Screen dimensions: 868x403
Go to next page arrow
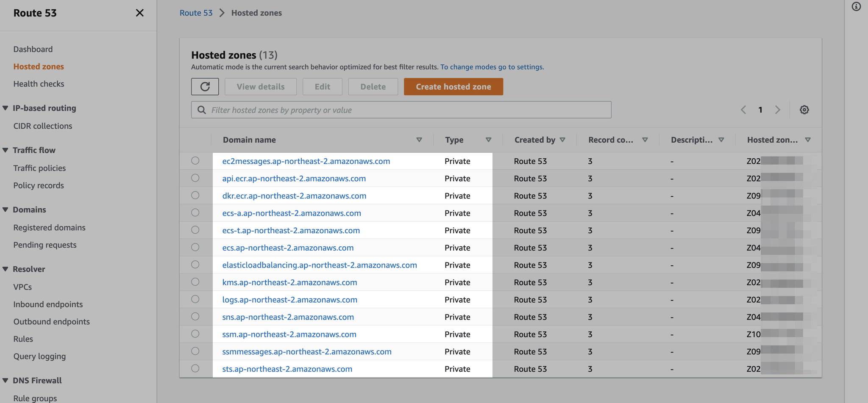click(x=778, y=110)
